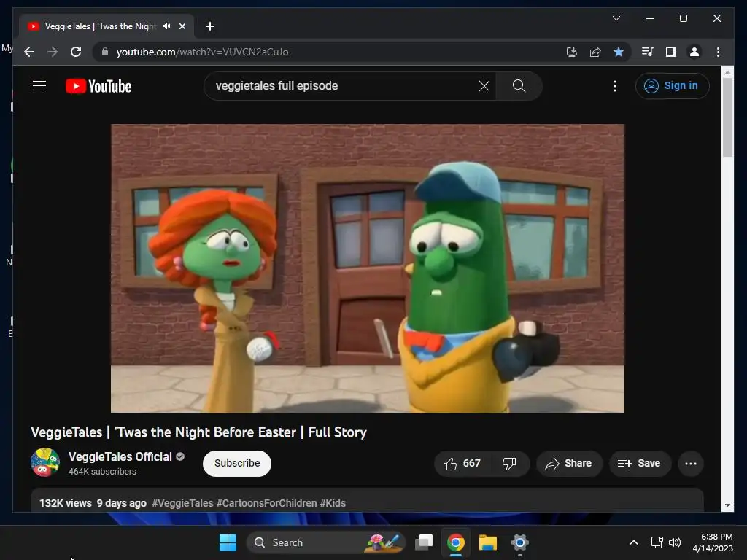Image resolution: width=747 pixels, height=560 pixels.
Task: Mute the tab via speaker icon
Action: click(x=167, y=26)
